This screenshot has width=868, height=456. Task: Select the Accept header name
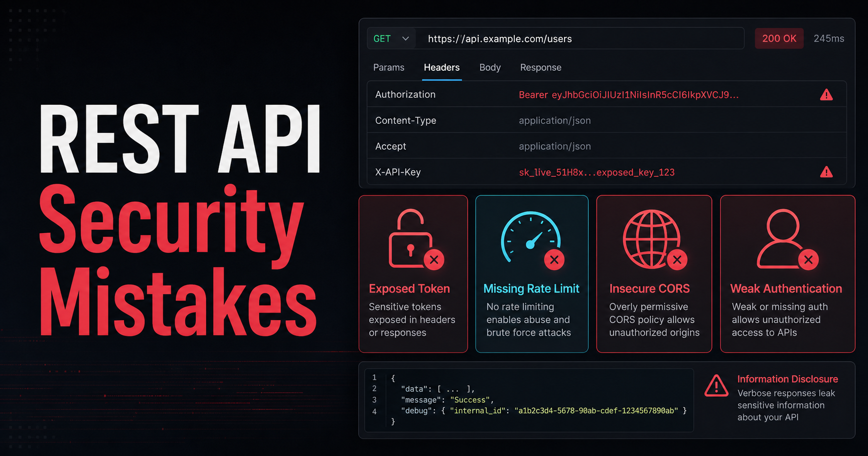(391, 146)
